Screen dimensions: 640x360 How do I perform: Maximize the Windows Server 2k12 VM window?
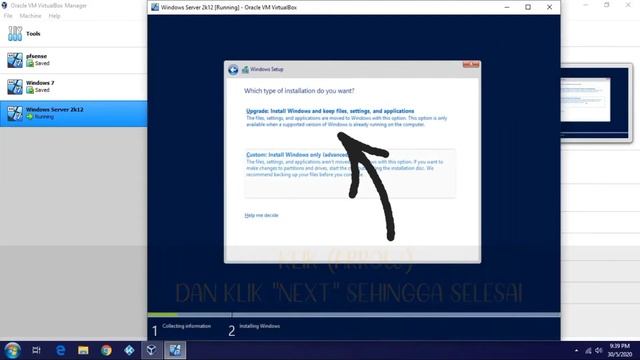click(528, 7)
